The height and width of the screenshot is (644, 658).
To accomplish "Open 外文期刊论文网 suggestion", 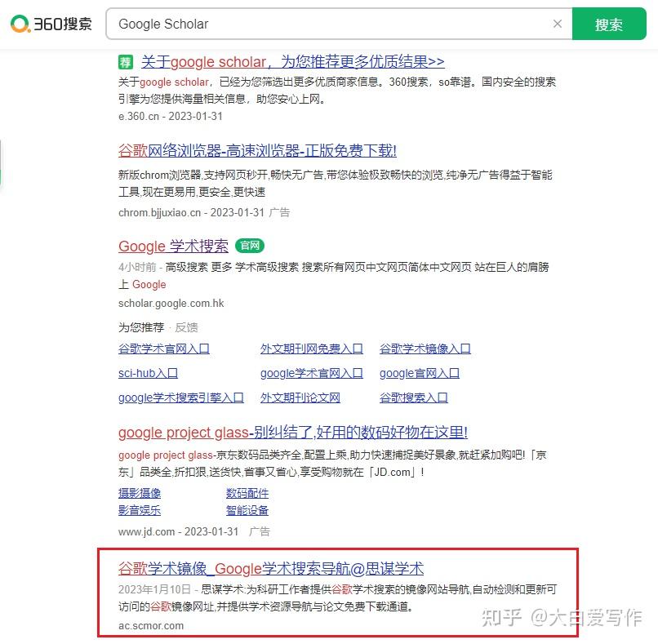I will (x=300, y=398).
